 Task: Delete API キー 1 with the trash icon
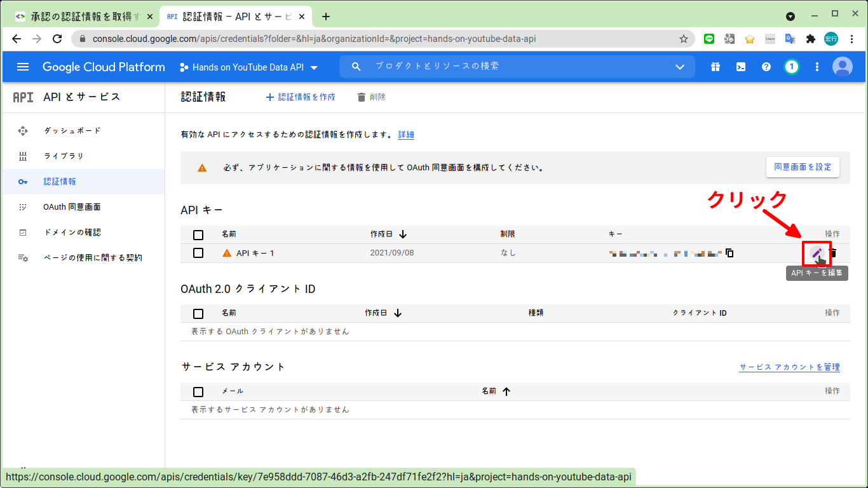(x=833, y=253)
